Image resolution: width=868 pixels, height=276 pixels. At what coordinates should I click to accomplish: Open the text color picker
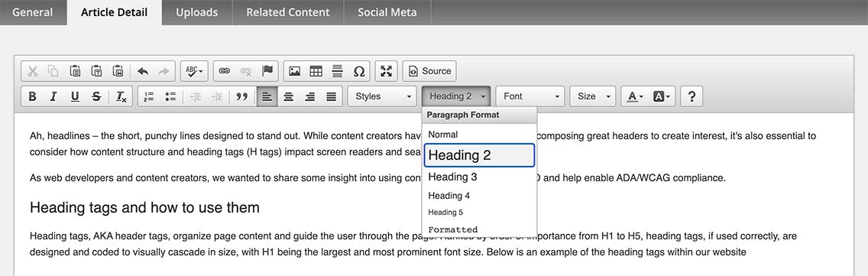pos(635,96)
